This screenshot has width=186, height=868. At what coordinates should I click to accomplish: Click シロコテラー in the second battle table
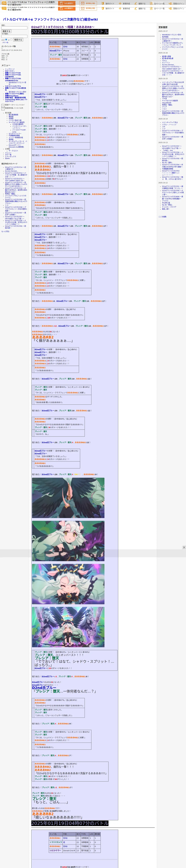point(55,850)
